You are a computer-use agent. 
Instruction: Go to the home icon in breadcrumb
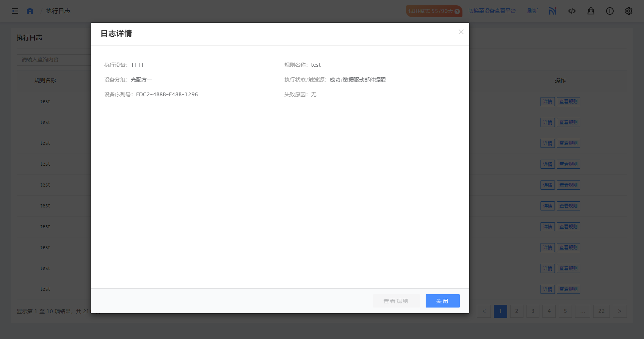coord(30,11)
